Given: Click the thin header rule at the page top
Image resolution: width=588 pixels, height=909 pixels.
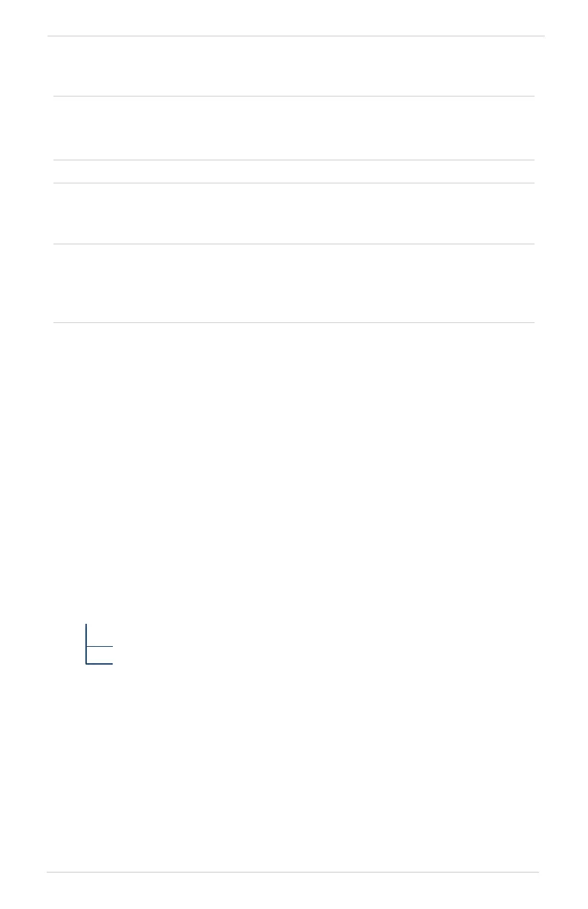Looking at the screenshot, I should (296, 36).
